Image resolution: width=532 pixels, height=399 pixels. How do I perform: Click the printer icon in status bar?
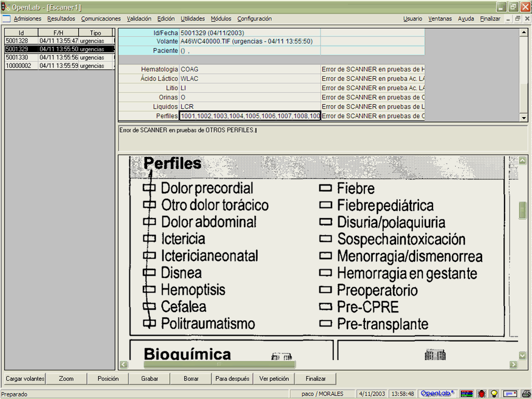526,394
